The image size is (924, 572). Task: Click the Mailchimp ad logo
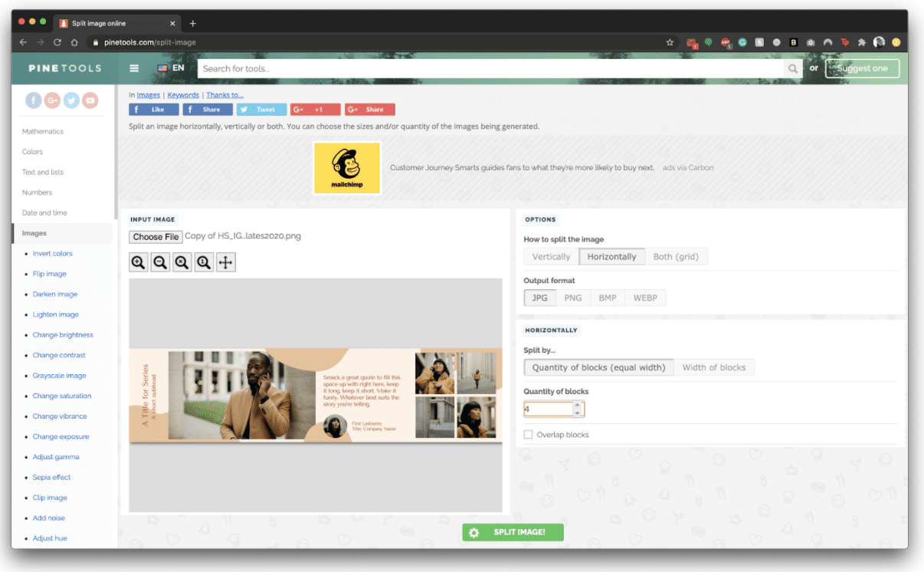347,168
